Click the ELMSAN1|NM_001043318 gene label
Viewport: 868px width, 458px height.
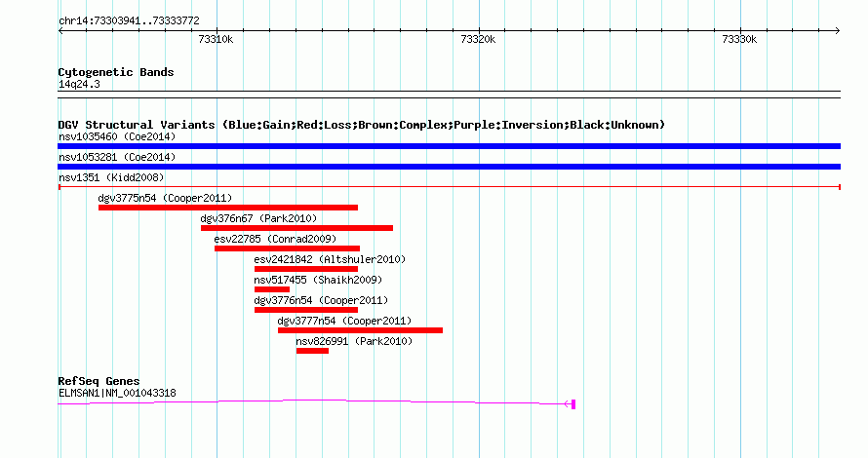(x=117, y=394)
